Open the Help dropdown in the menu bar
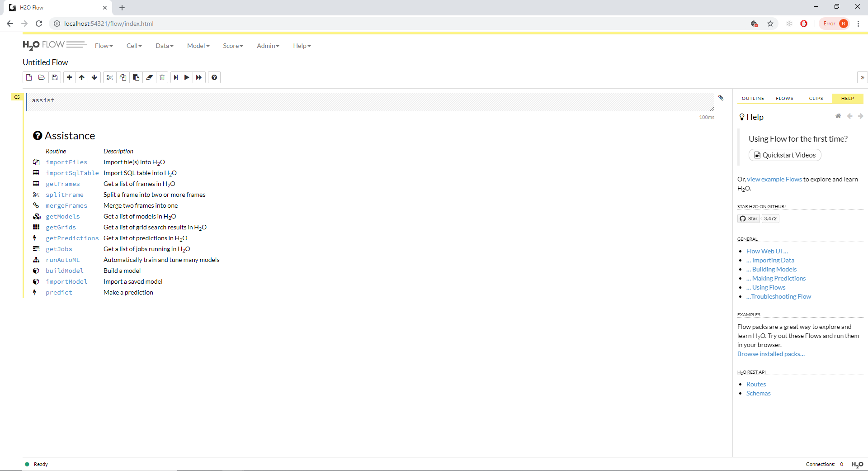Screen dimensions: 868x471 [302, 46]
